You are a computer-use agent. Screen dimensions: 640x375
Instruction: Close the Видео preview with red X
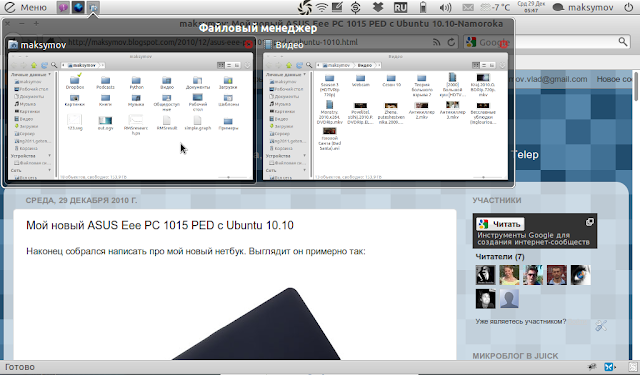504,44
